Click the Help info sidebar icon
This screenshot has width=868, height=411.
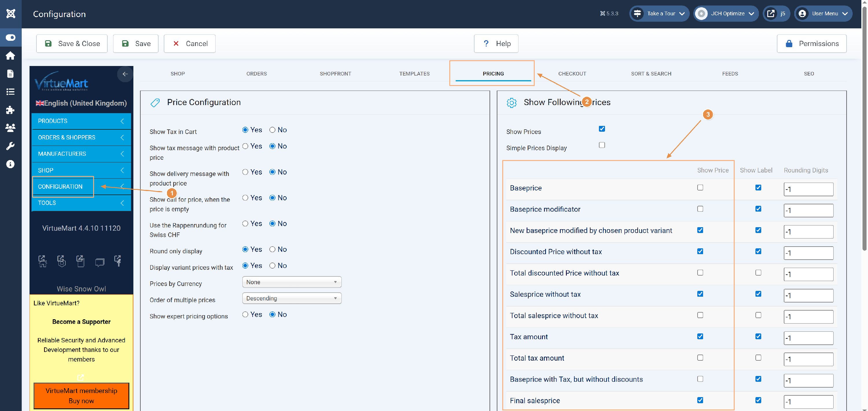click(x=10, y=164)
